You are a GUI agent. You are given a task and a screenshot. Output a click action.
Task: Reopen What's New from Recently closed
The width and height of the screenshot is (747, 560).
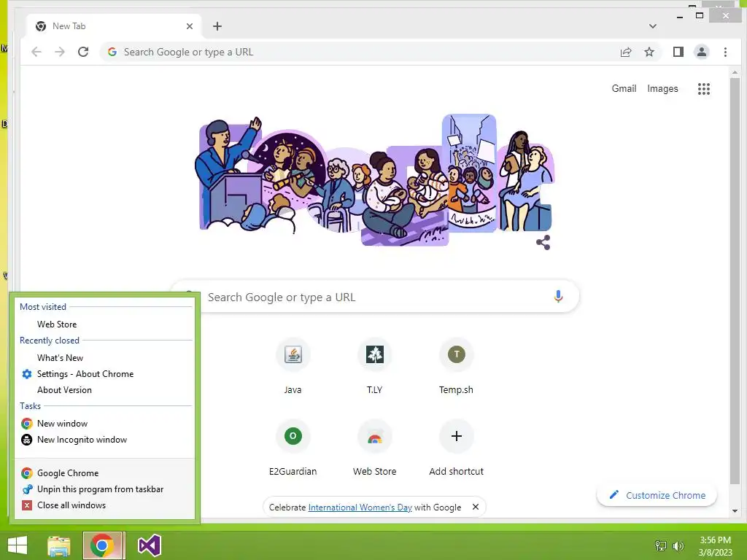105,357
